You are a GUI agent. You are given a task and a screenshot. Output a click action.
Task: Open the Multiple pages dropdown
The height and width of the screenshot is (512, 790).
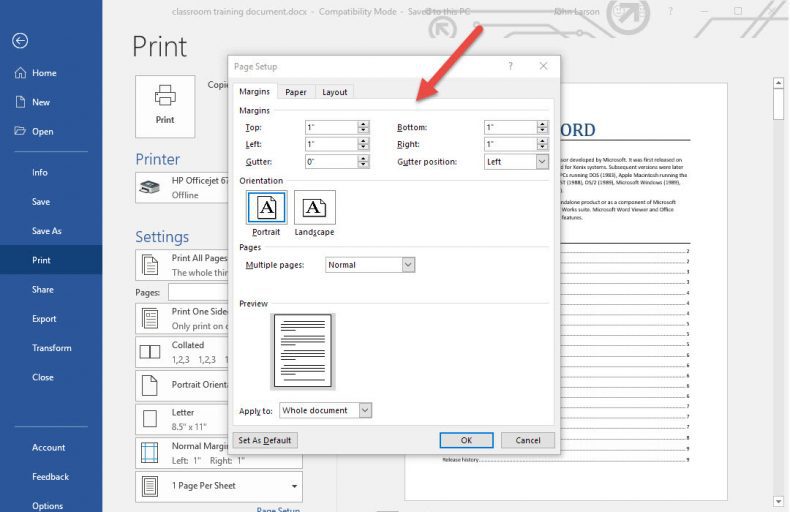(408, 265)
